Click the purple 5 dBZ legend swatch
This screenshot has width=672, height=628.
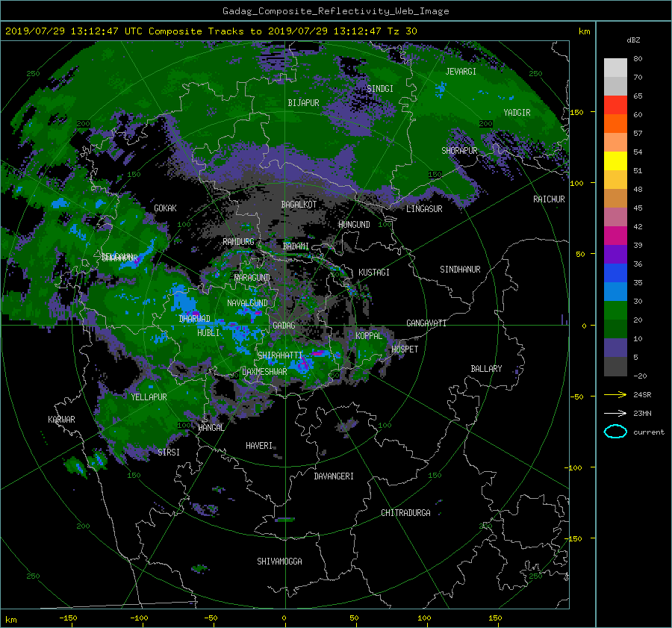pos(615,348)
